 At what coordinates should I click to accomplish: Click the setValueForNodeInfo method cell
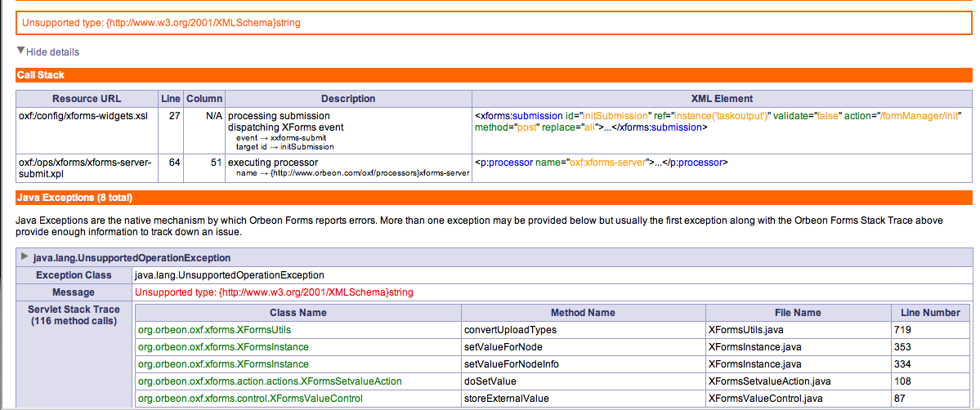pyautogui.click(x=511, y=364)
